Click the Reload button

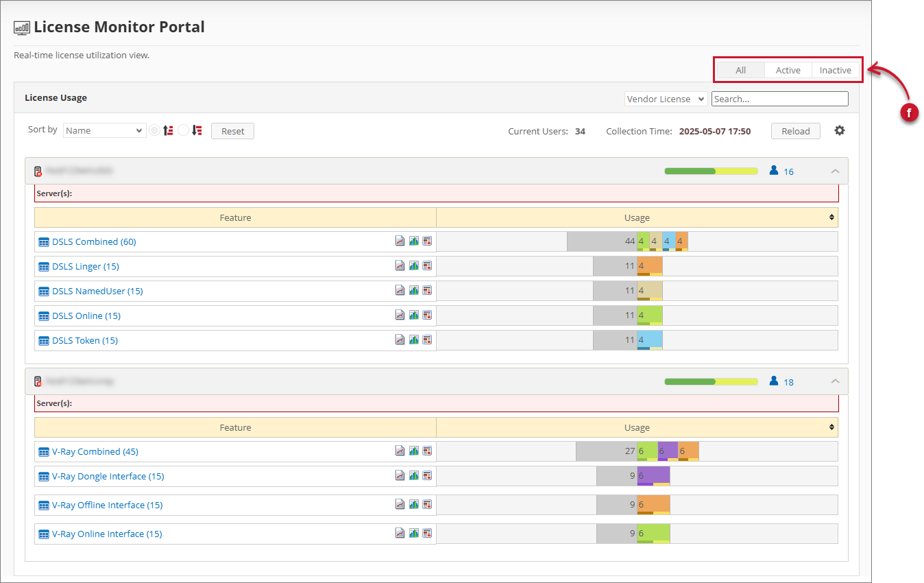(x=796, y=131)
